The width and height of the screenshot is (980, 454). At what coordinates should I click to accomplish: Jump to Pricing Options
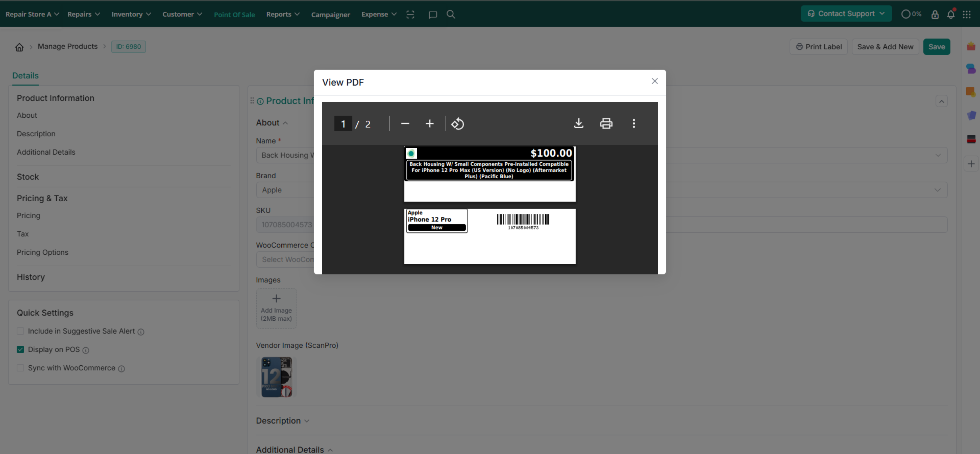click(x=42, y=252)
